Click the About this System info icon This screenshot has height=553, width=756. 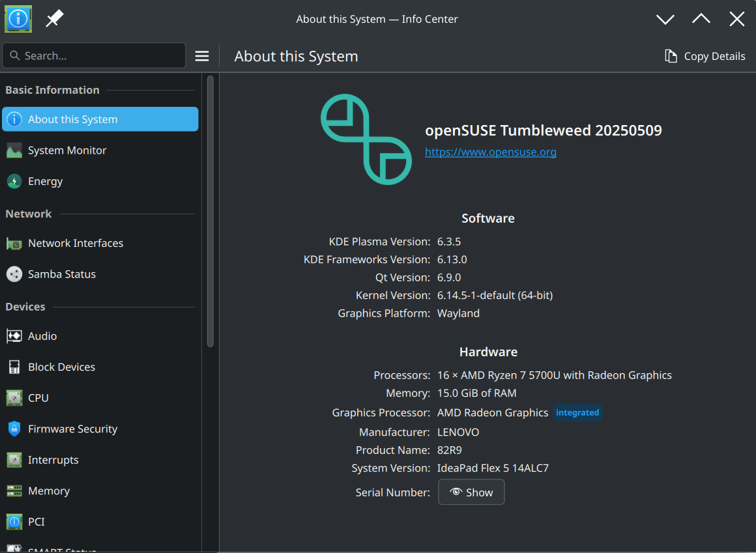pos(14,119)
